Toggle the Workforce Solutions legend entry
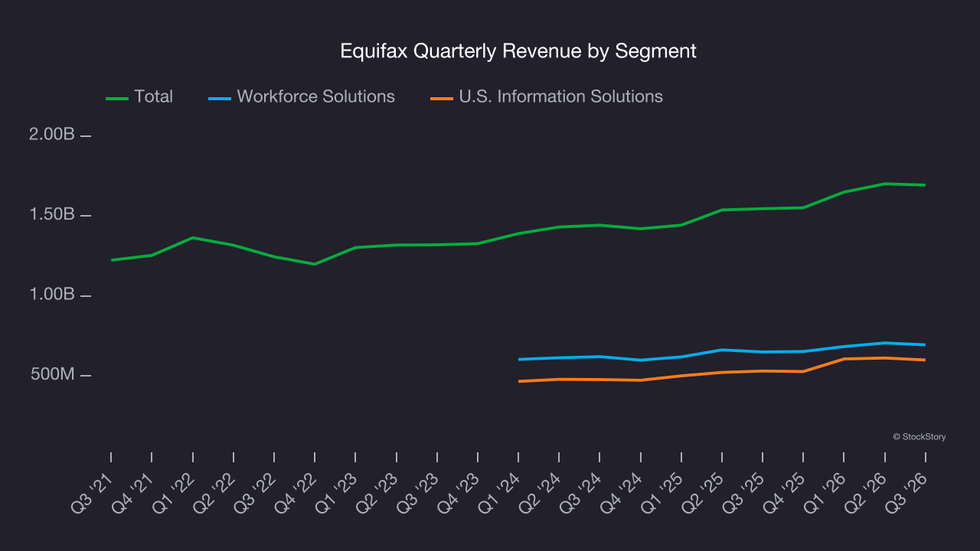The width and height of the screenshot is (980, 551). 302,97
